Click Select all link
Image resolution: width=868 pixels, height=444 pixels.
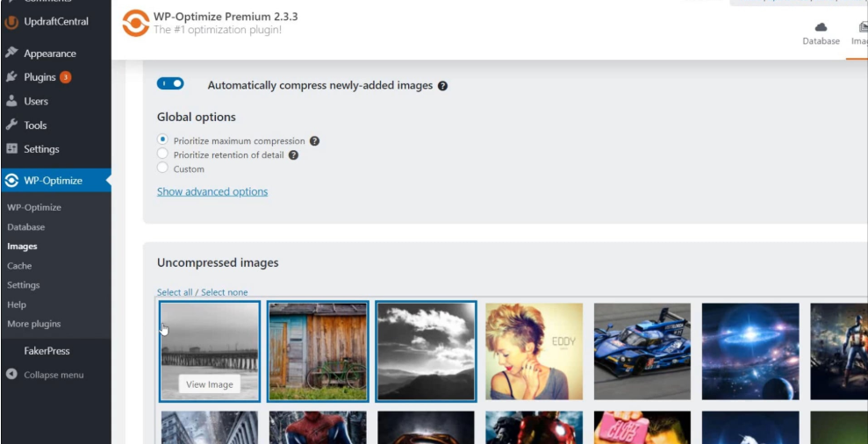(175, 292)
